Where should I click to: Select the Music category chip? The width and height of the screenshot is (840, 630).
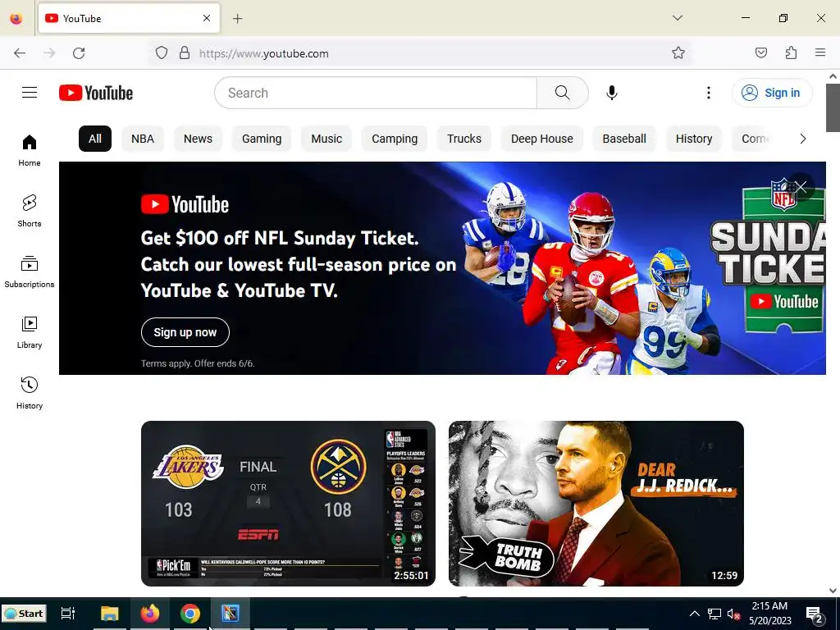coord(326,139)
